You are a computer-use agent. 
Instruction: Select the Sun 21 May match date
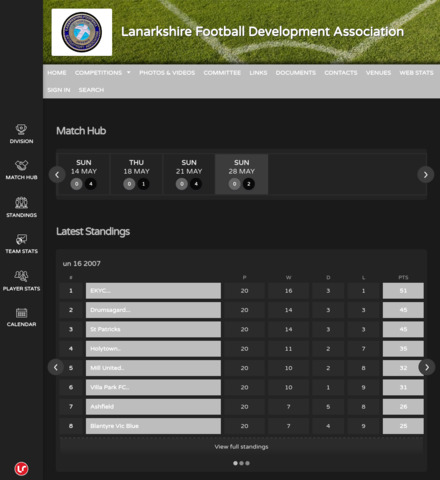(189, 174)
